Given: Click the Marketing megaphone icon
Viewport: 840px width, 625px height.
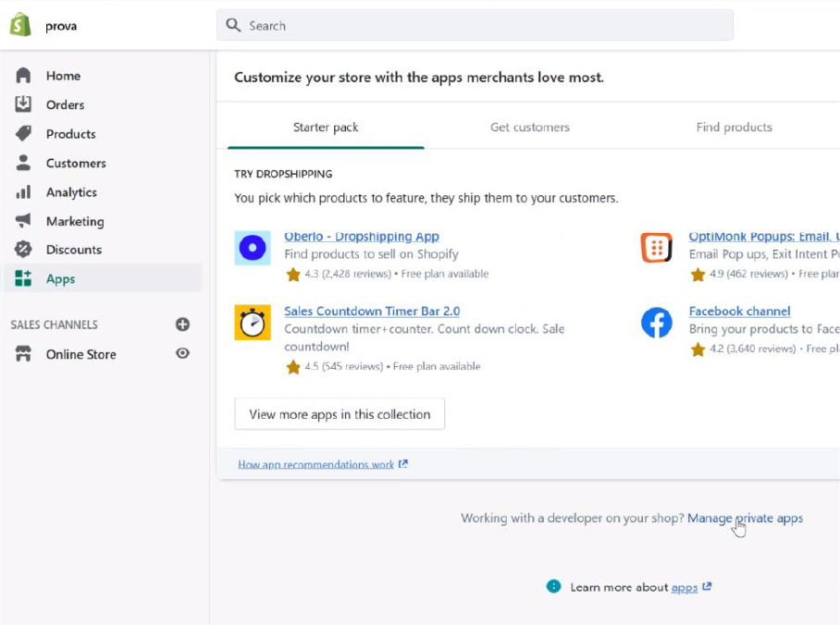Looking at the screenshot, I should 23,220.
